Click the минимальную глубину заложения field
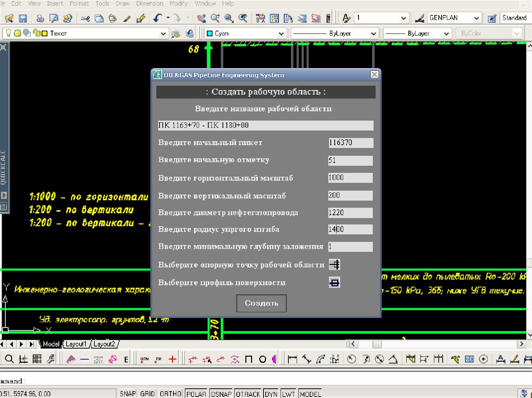 point(351,246)
